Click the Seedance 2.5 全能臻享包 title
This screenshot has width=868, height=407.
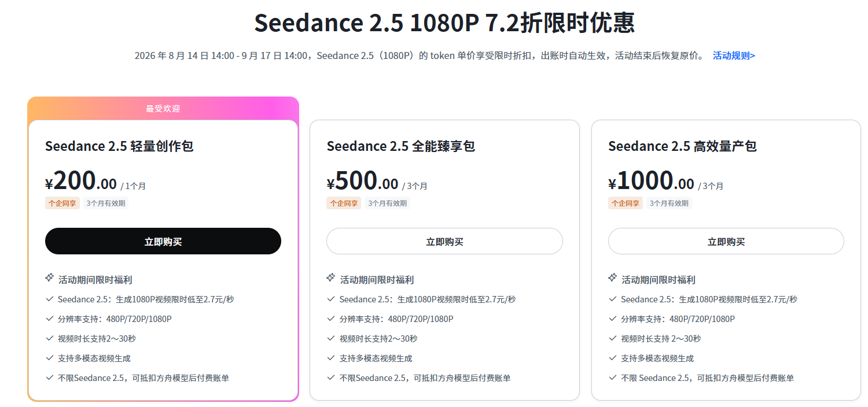[400, 146]
